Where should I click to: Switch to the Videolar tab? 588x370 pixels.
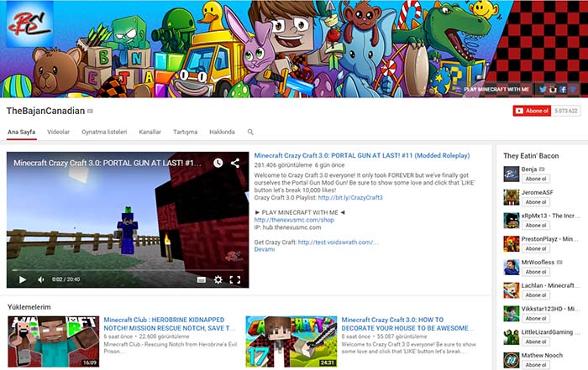tap(58, 133)
